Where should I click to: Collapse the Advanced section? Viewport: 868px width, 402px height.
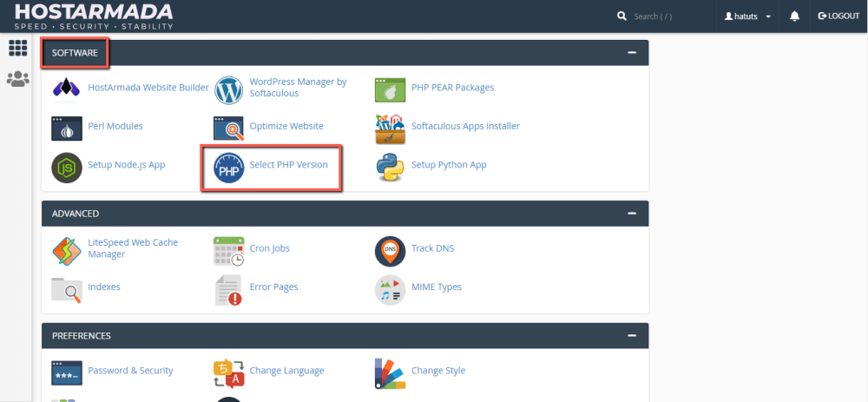[632, 214]
